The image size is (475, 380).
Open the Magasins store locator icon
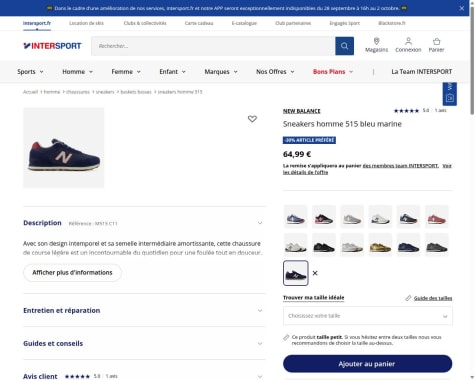coord(376,45)
